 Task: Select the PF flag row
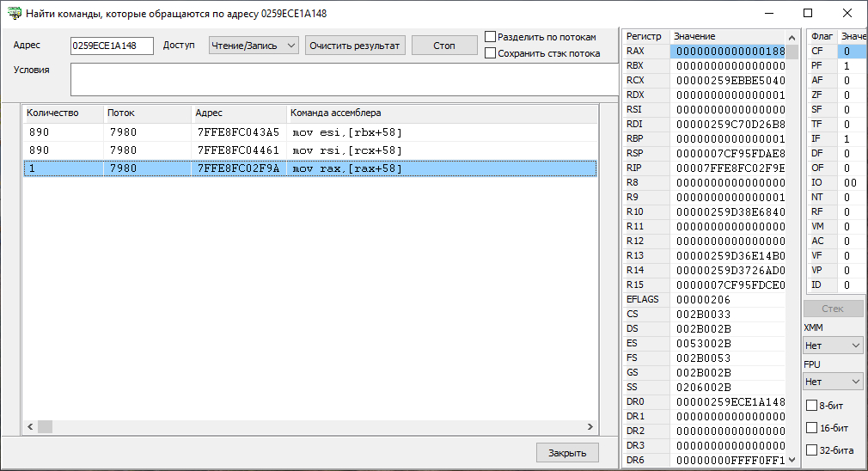pyautogui.click(x=836, y=65)
